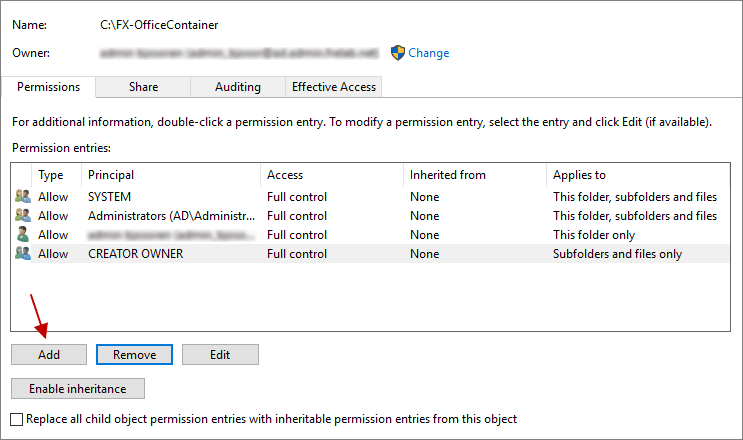Click the Administrators group icon
This screenshot has width=743, height=440.
23,216
